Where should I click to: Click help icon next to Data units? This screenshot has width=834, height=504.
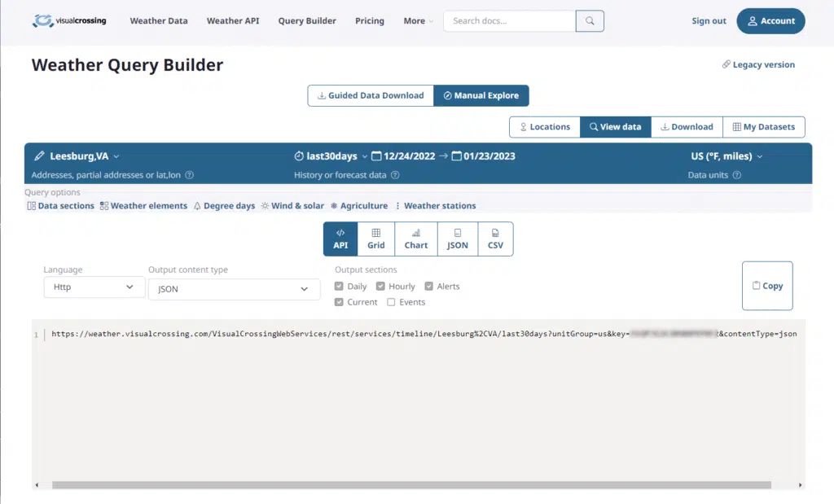737,175
